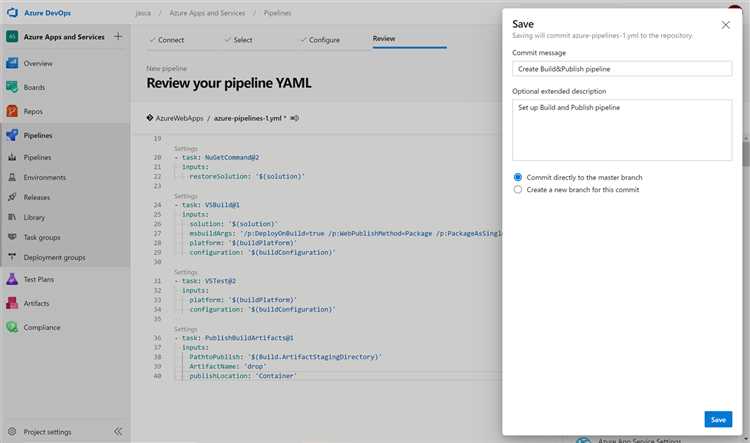750x443 pixels.
Task: Go to the Review wizard step
Action: pos(384,38)
